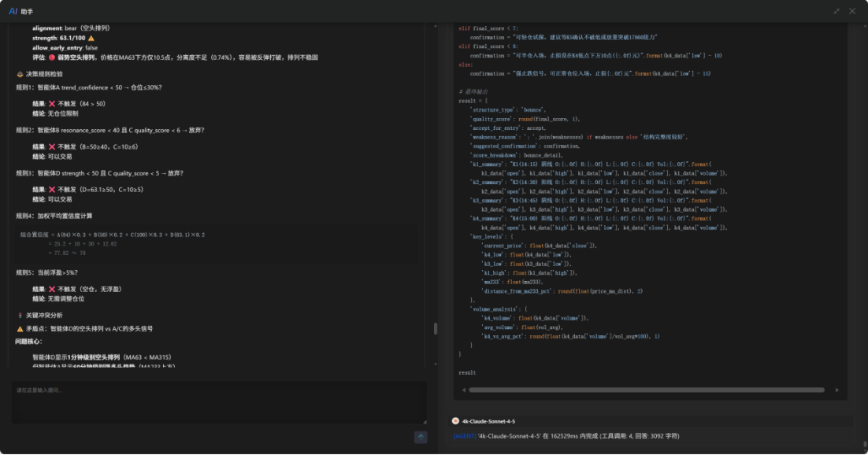Click the traffic light icon beside 关键冲突分析
This screenshot has height=455, width=868.
[x=20, y=315]
